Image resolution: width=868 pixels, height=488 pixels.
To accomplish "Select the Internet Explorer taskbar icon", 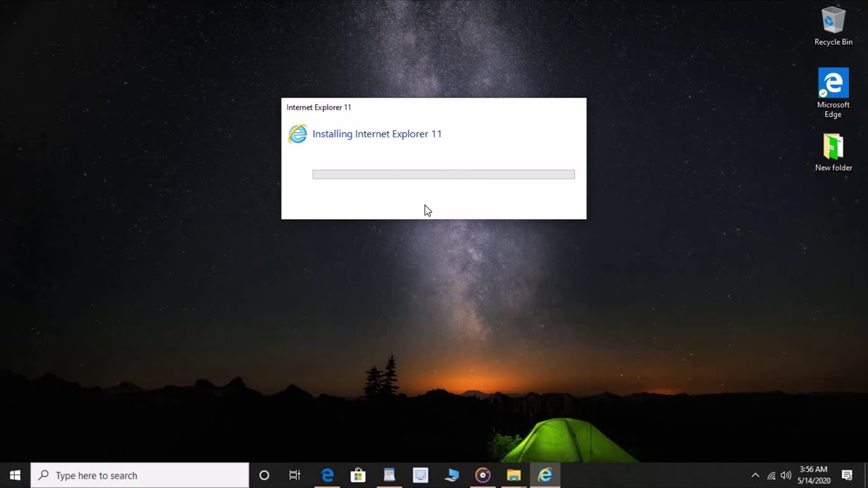I will tap(545, 475).
